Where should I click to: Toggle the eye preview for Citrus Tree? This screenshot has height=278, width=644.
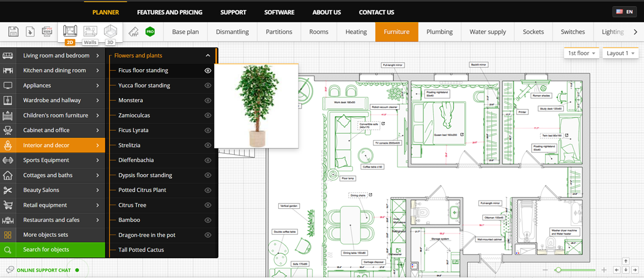pyautogui.click(x=208, y=205)
